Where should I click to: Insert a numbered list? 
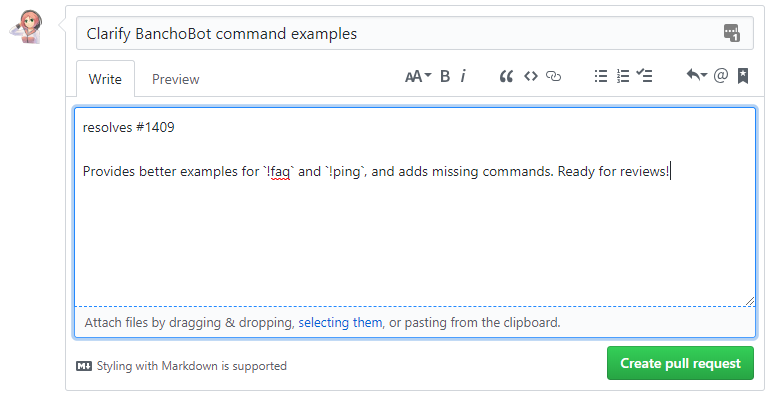(623, 76)
